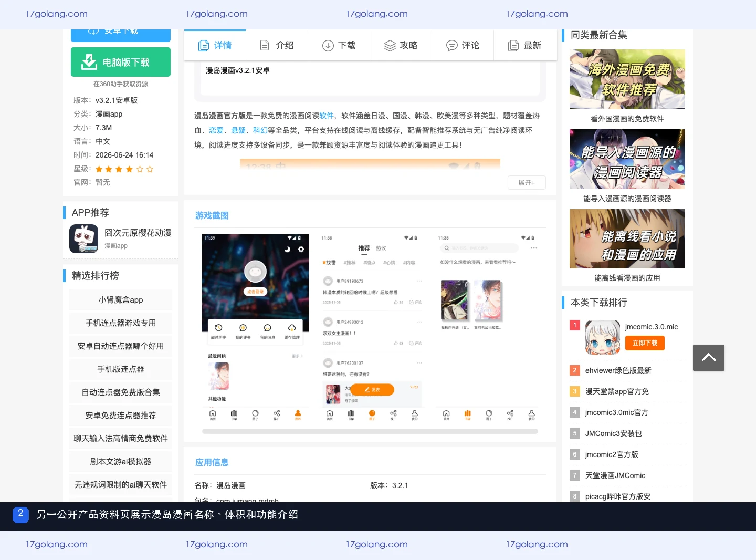Image resolution: width=756 pixels, height=560 pixels.
Task: Open 无违规词限制的ai聊天软件 ranking entry
Action: click(121, 485)
